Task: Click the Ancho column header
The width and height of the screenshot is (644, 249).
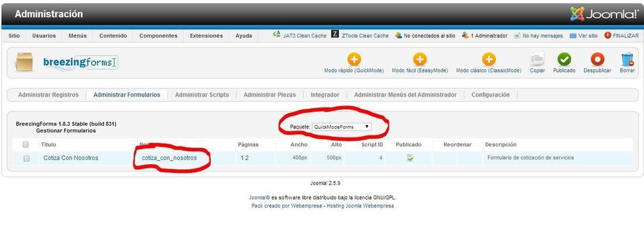Action: pos(299,145)
